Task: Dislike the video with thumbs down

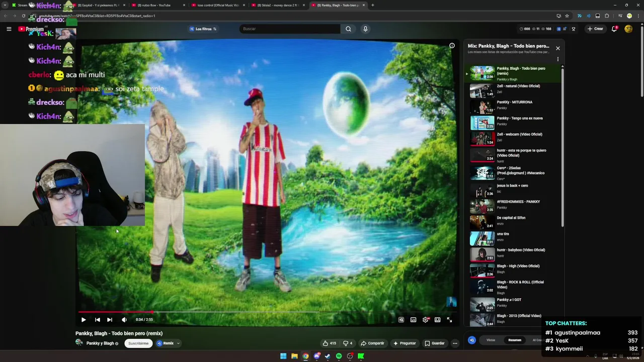Action: pyautogui.click(x=348, y=343)
